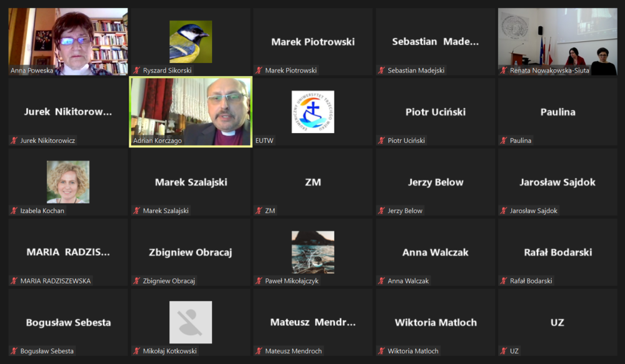Select the EUTW university logo avatar

(x=313, y=112)
